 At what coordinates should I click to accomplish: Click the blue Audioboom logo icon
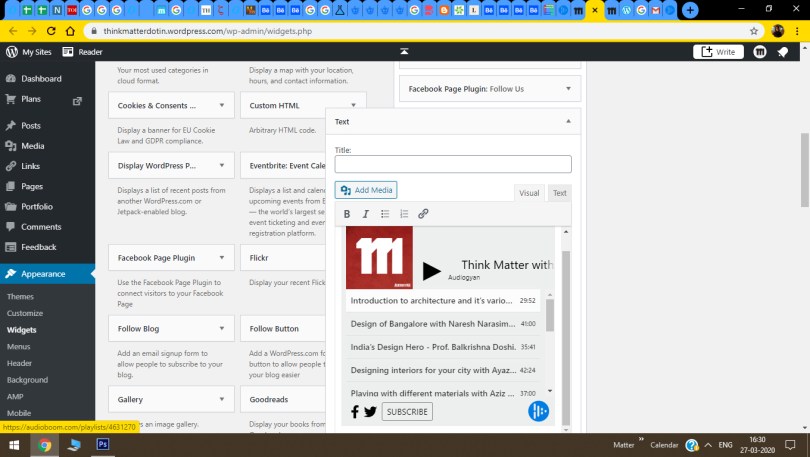click(538, 411)
